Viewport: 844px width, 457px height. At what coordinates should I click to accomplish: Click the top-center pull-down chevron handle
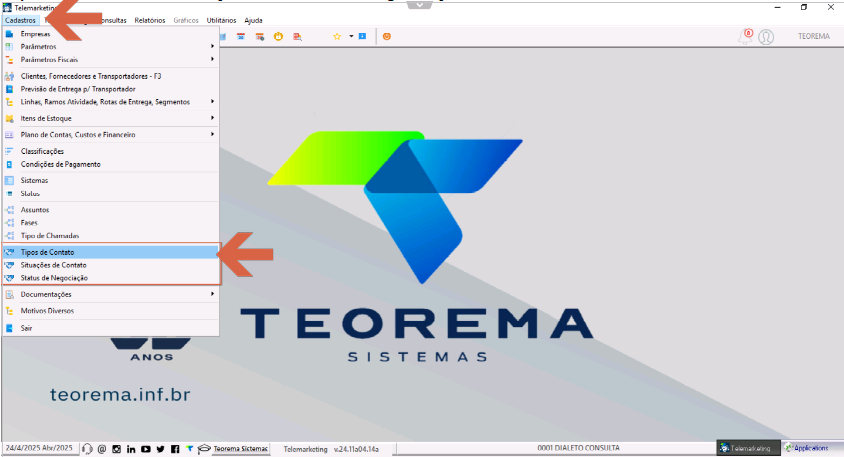[419, 5]
